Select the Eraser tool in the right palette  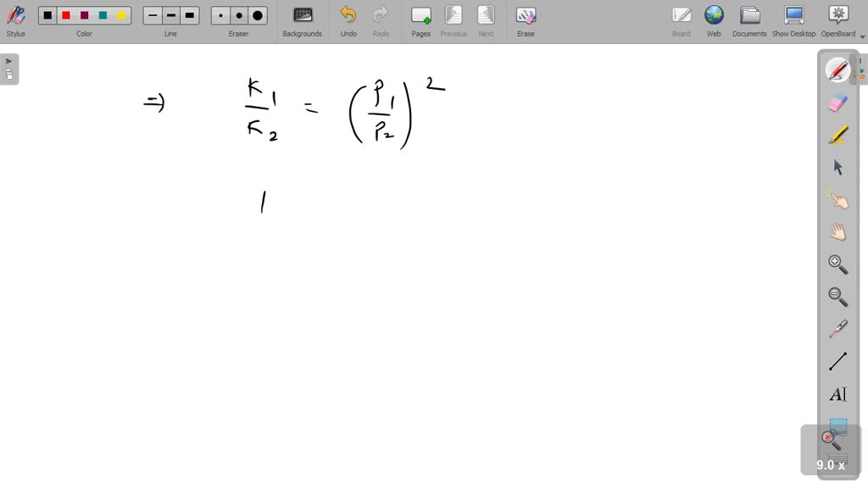(837, 103)
